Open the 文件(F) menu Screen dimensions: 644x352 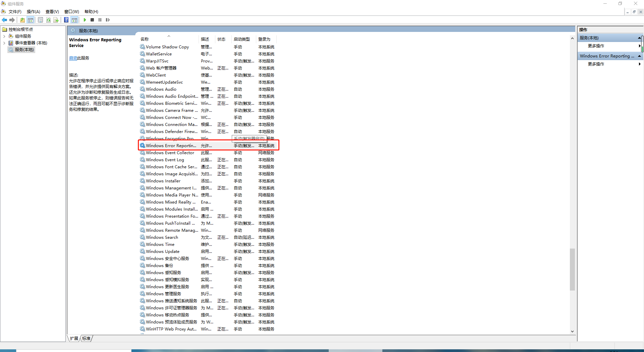[x=15, y=11]
